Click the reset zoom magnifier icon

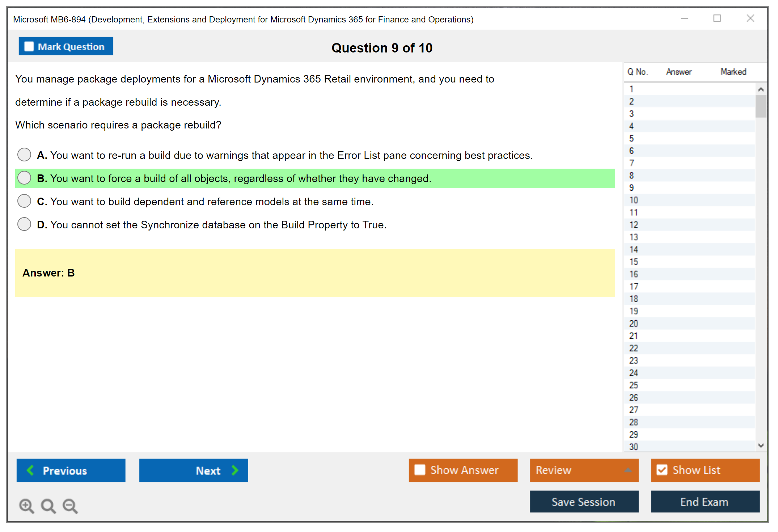[48, 506]
